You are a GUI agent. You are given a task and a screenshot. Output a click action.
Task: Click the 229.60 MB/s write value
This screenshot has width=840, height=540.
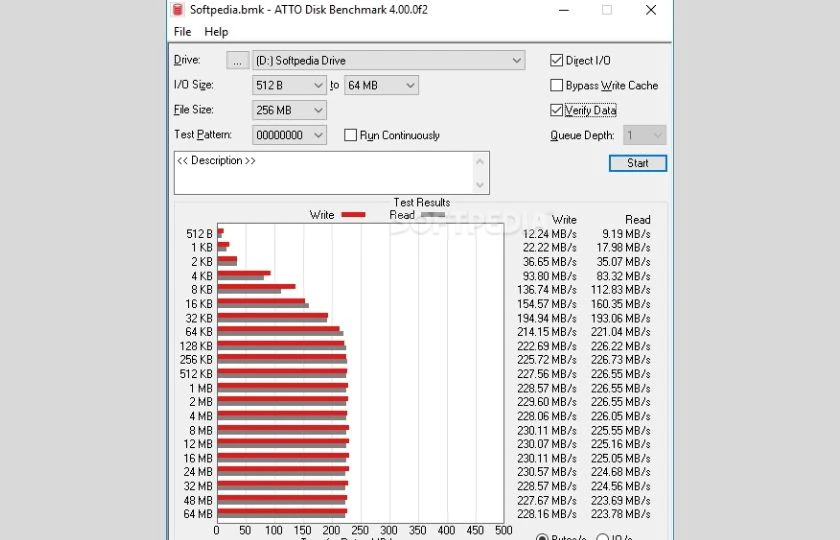coord(546,402)
